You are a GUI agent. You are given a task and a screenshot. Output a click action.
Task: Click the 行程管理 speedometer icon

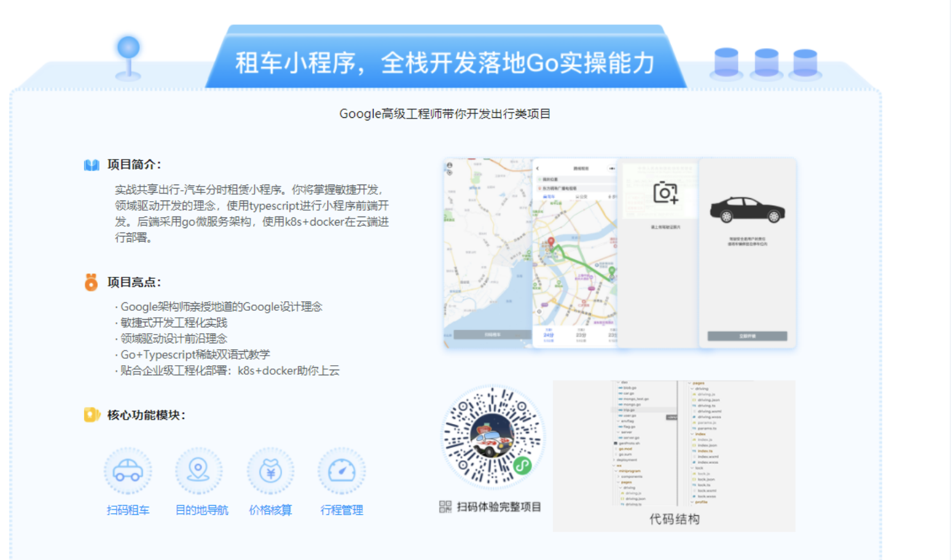pyautogui.click(x=342, y=471)
